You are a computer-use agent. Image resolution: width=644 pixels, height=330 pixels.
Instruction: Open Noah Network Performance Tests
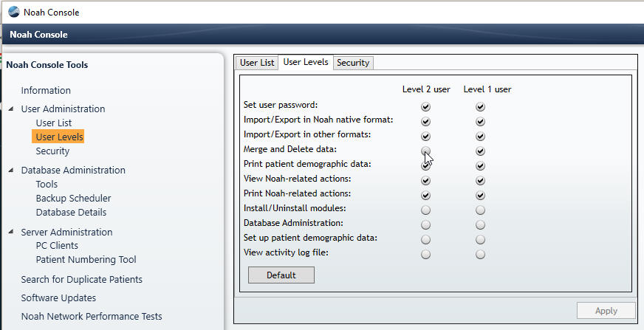point(92,317)
